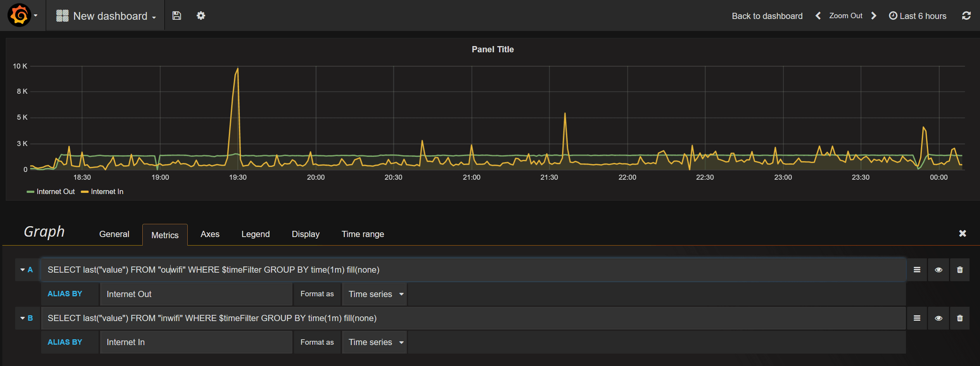Screen dimensions: 980x366
Task: Toggle visibility of query A eye icon
Action: point(939,270)
